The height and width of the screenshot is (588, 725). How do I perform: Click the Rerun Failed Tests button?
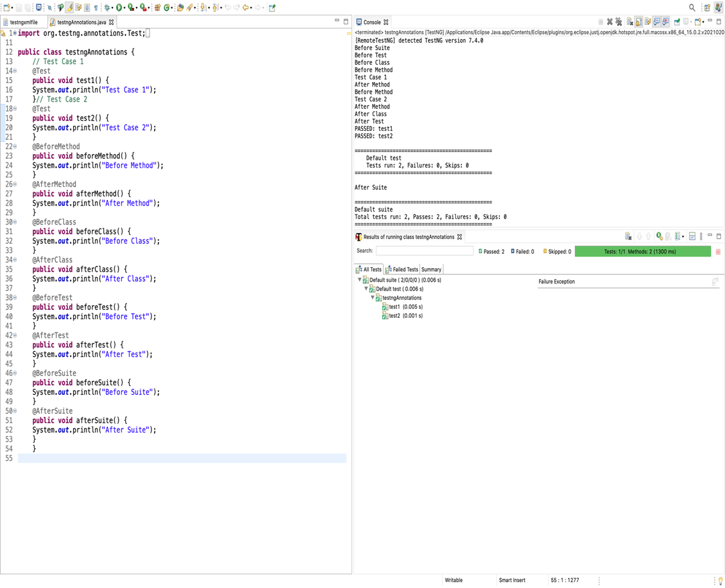pos(668,236)
